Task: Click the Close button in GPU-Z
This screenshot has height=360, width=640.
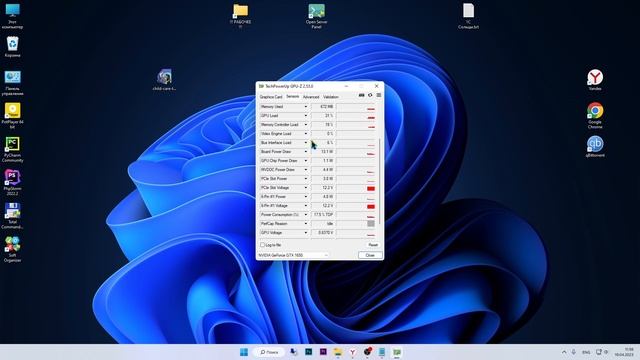Action: pos(370,255)
